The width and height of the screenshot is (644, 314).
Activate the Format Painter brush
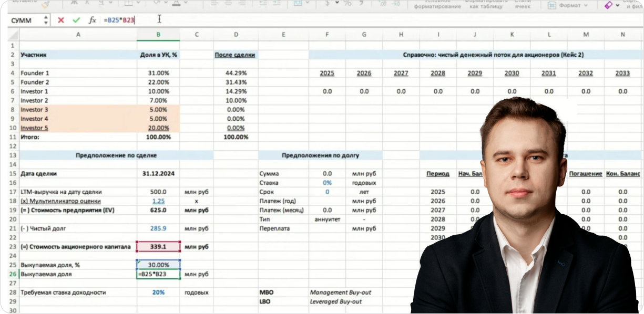coord(45,4)
